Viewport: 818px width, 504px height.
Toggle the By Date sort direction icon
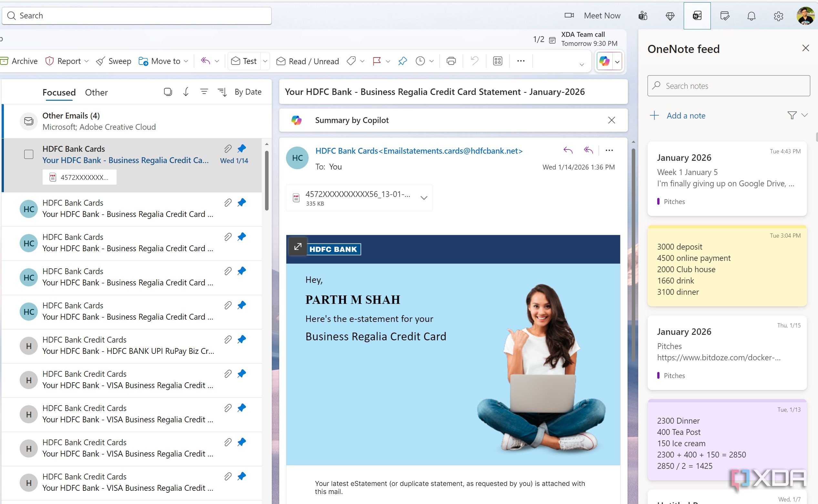[222, 92]
